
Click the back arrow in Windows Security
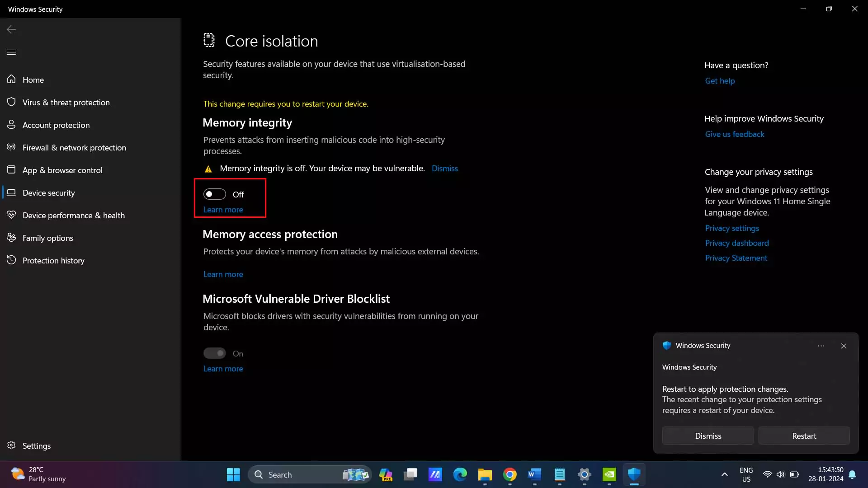click(11, 29)
